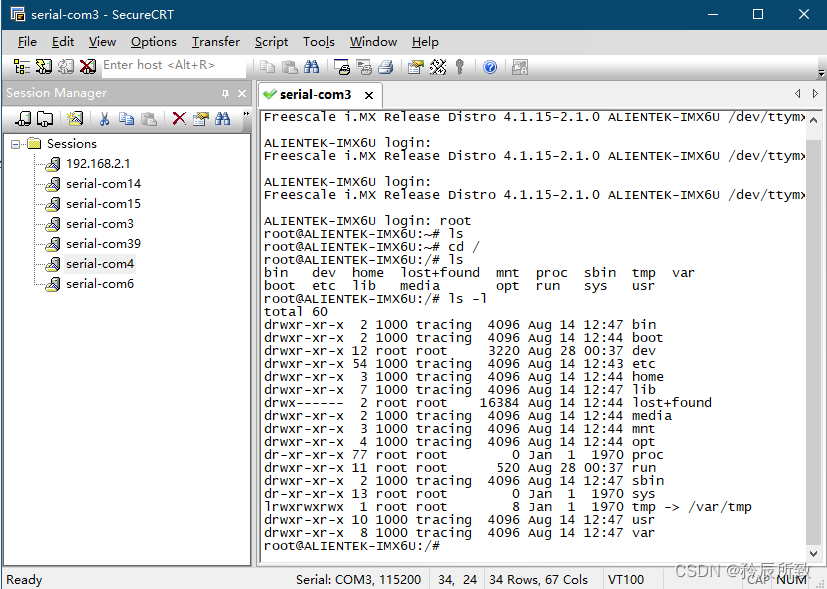The height and width of the screenshot is (589, 827).
Task: Switch to the serial-com3 tab
Action: [x=315, y=94]
